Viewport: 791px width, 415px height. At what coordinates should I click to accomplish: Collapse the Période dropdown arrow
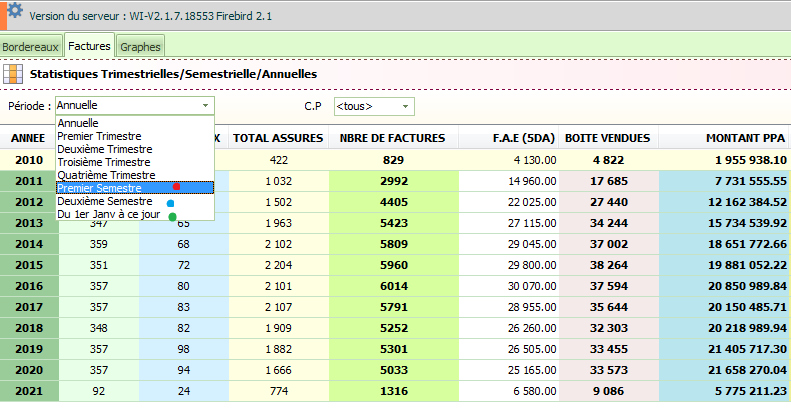click(x=205, y=105)
